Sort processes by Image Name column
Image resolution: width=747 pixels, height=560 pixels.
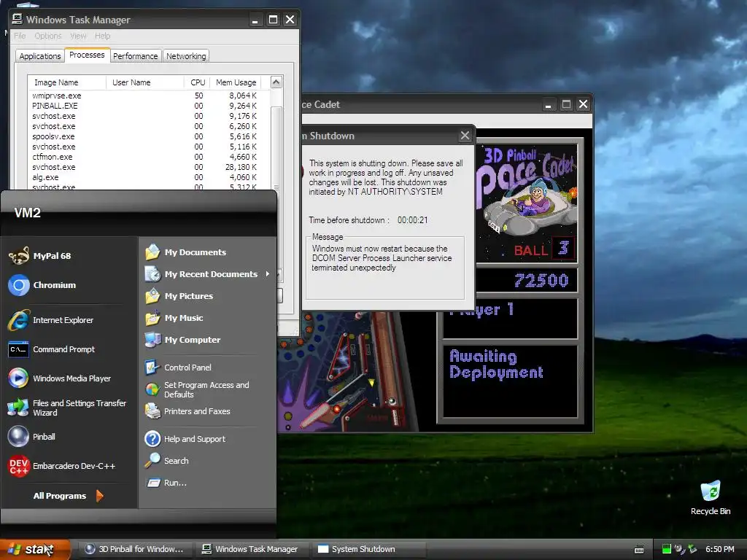pyautogui.click(x=66, y=82)
